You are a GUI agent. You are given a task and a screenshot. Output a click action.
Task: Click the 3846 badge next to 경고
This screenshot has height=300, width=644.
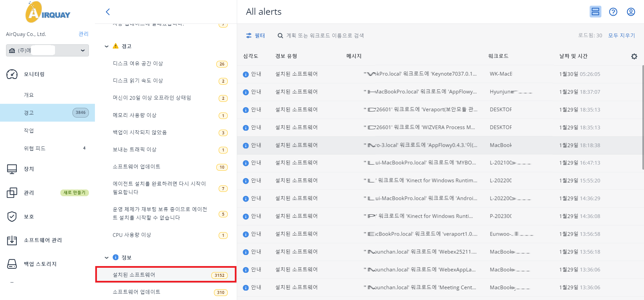click(80, 113)
